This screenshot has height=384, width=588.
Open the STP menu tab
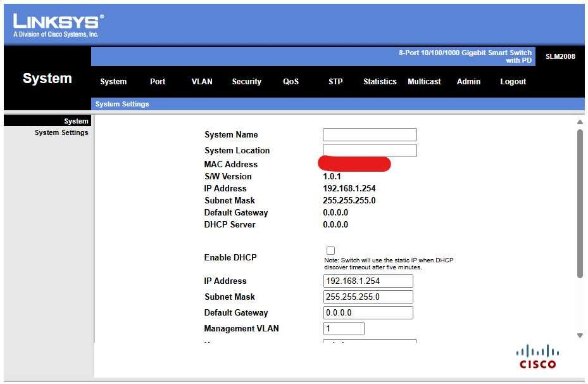point(335,82)
